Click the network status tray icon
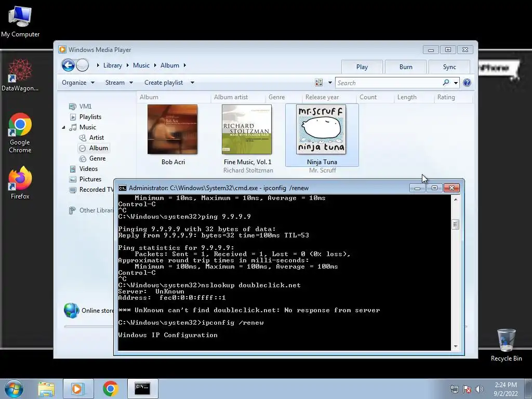 tap(454, 389)
